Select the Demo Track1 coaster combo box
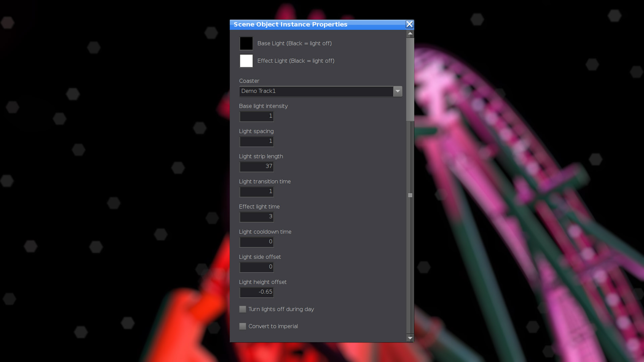The width and height of the screenshot is (644, 362). coord(320,91)
